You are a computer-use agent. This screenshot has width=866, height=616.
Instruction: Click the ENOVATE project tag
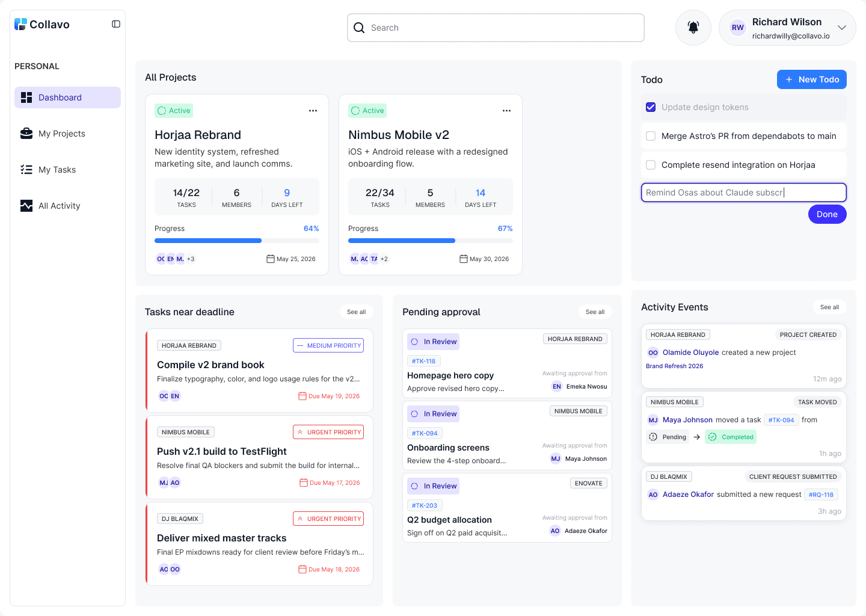point(589,483)
